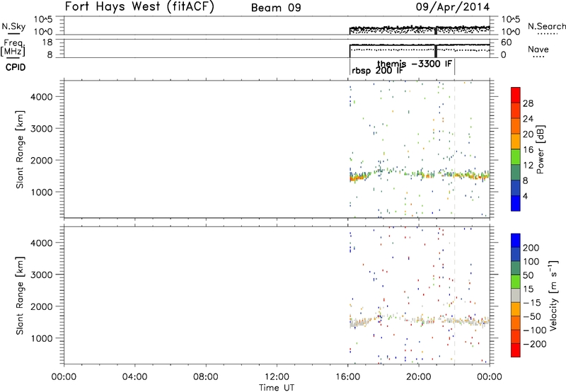
Task: Click the '60' tick on Nave axis
Action: (507, 42)
